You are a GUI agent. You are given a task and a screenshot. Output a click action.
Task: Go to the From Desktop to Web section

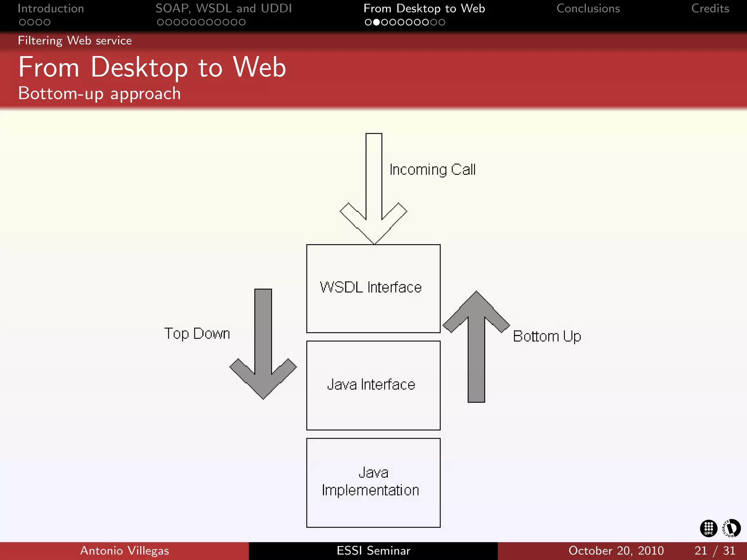pos(424,9)
